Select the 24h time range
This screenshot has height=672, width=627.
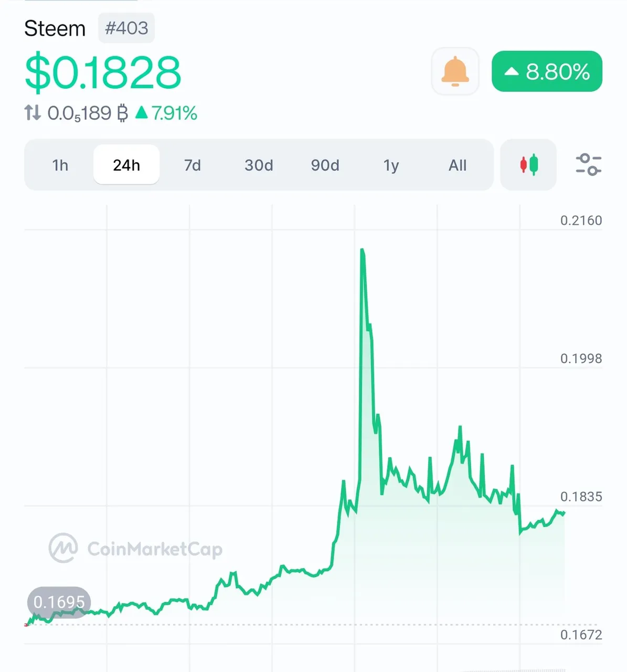point(126,165)
